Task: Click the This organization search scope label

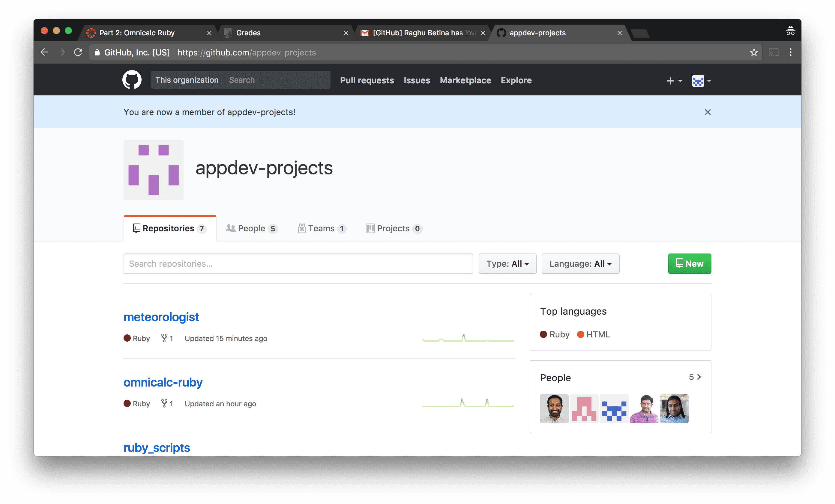Action: pyautogui.click(x=187, y=80)
